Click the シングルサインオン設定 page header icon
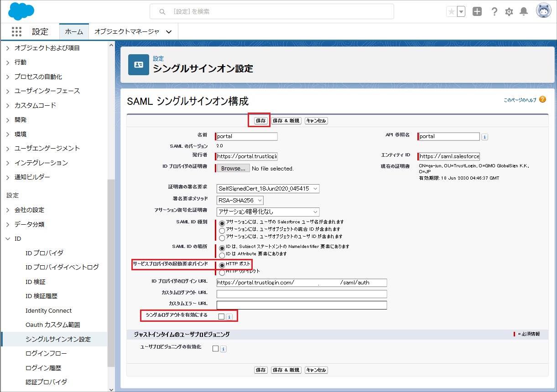Viewport: 557px width, 392px height. tap(138, 65)
